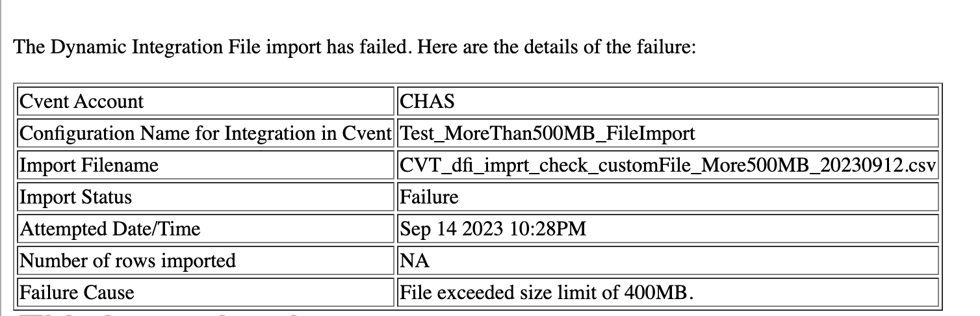This screenshot has height=316, width=980.
Task: Click 'Configuration Name for Integration in Cvent' cell
Action: pyautogui.click(x=206, y=133)
